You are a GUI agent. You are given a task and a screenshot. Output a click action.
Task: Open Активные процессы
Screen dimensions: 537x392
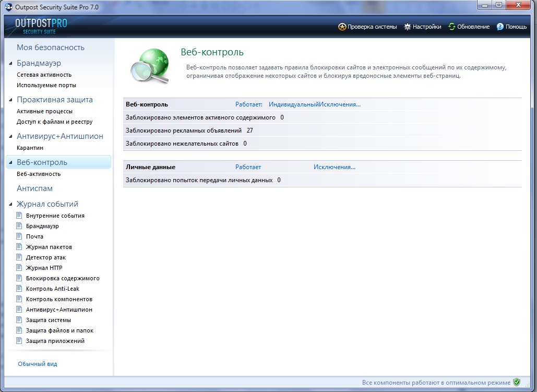click(x=44, y=111)
